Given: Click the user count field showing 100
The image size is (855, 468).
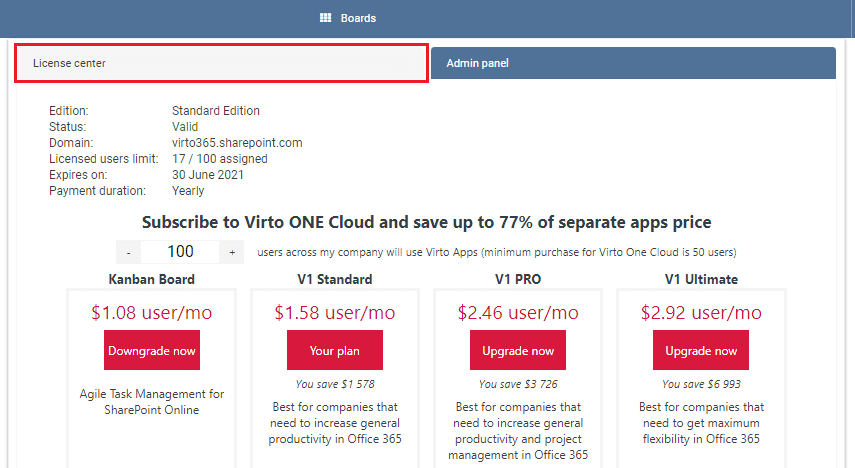Looking at the screenshot, I should click(x=180, y=252).
